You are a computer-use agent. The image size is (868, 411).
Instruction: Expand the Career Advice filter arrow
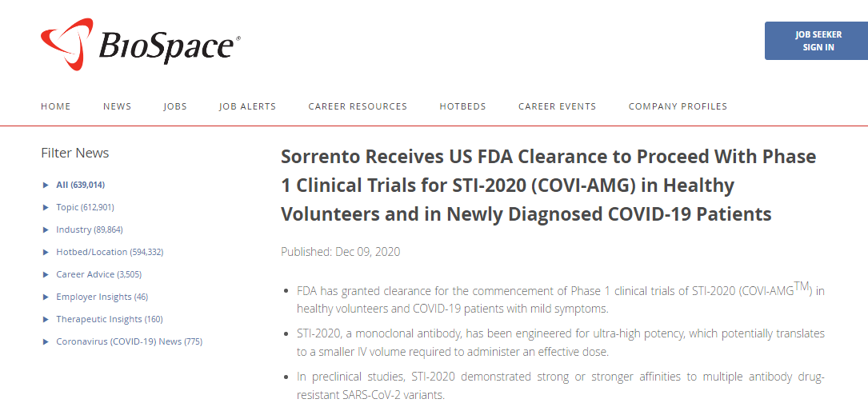(46, 275)
